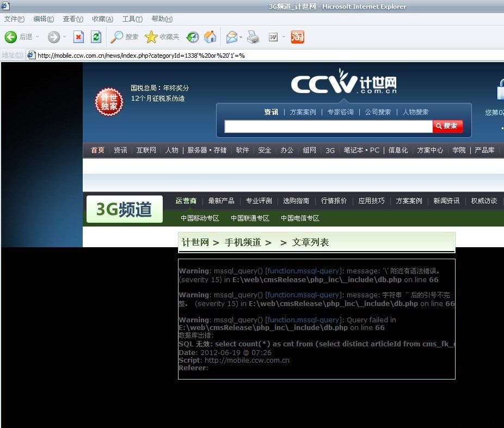Open Favorites with the star icon
This screenshot has height=428, width=504.
(x=151, y=37)
